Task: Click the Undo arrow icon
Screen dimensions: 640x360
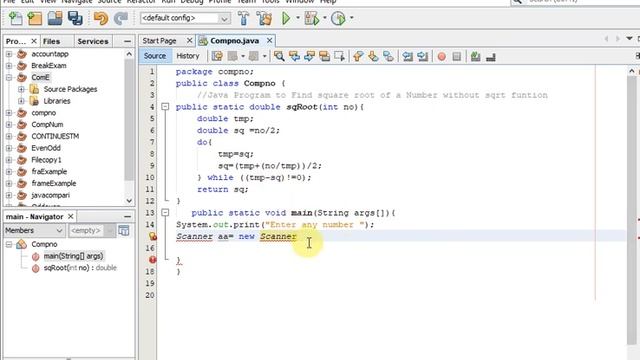Action: click(101, 18)
